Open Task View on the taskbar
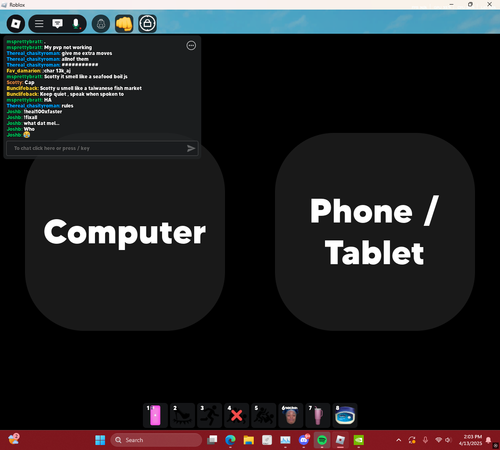500x450 pixels. click(212, 440)
